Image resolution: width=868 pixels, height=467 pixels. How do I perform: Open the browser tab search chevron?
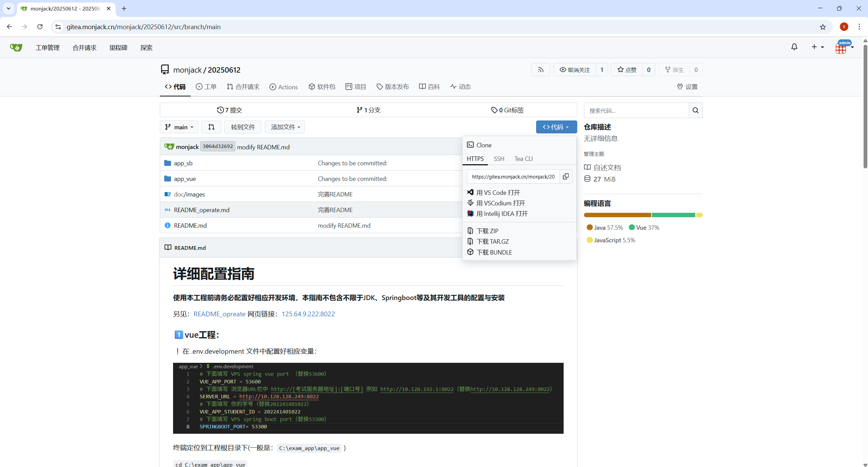8,8
